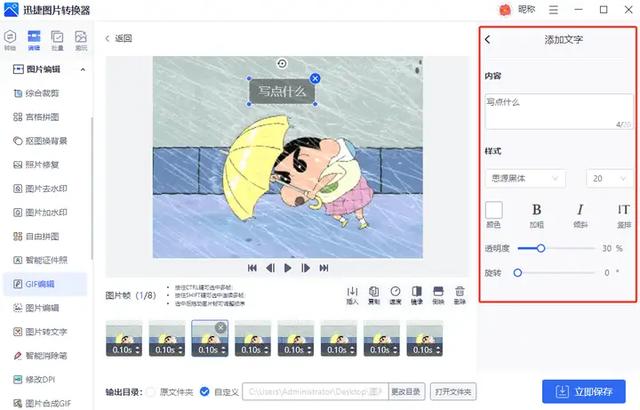Viewport: 640px width, 410px height.
Task: Adjust the last frame's 0.10s duration stepper
Action: coord(438,350)
